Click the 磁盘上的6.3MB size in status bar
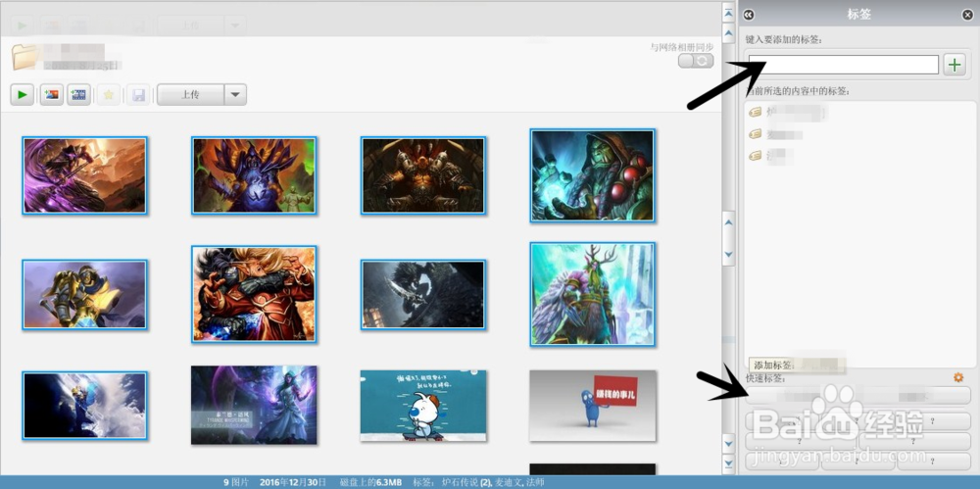Image resolution: width=980 pixels, height=489 pixels. click(x=370, y=483)
